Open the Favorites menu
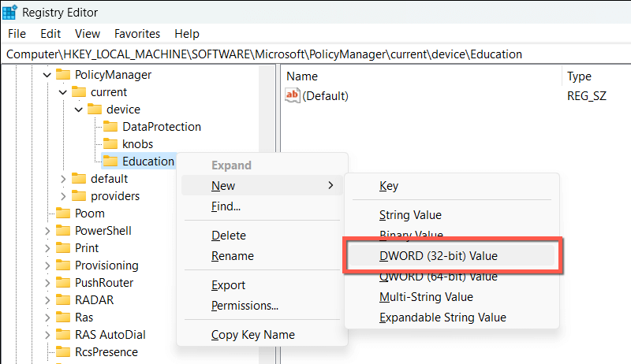This screenshot has height=364, width=631. click(x=137, y=34)
